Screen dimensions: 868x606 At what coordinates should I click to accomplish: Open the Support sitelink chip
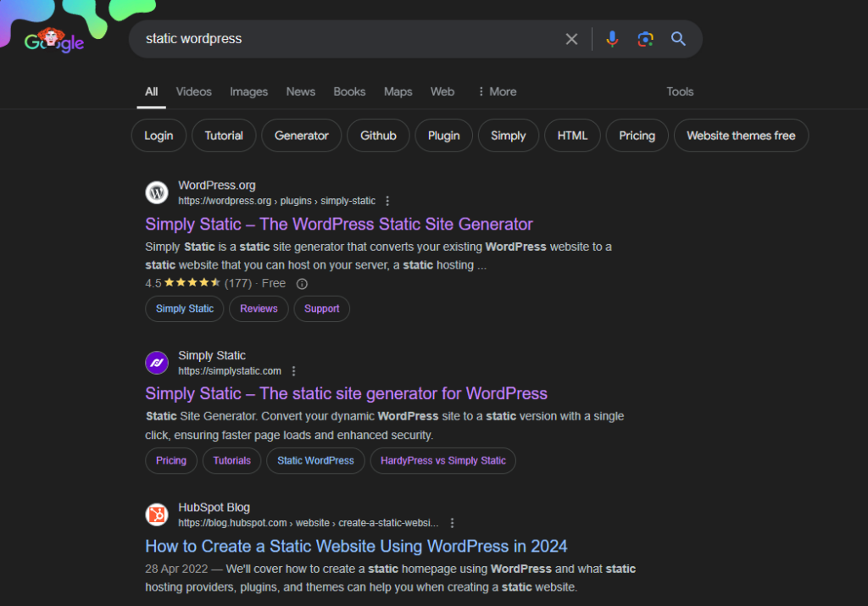point(321,309)
